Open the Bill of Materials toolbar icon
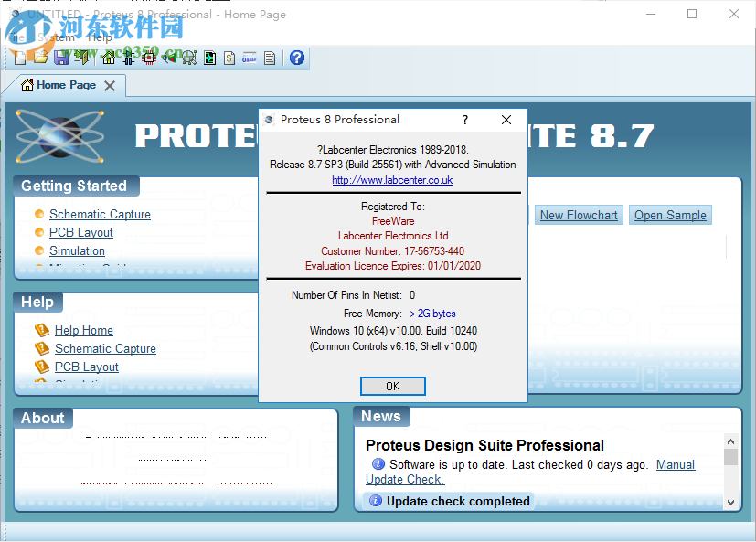Screen dimensions: 756x542 tap(228, 58)
